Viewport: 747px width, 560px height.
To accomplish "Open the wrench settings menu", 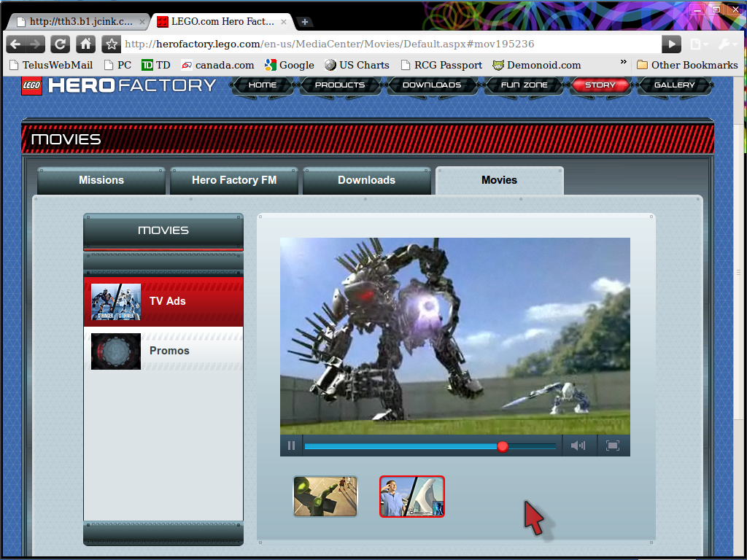I will pos(724,44).
